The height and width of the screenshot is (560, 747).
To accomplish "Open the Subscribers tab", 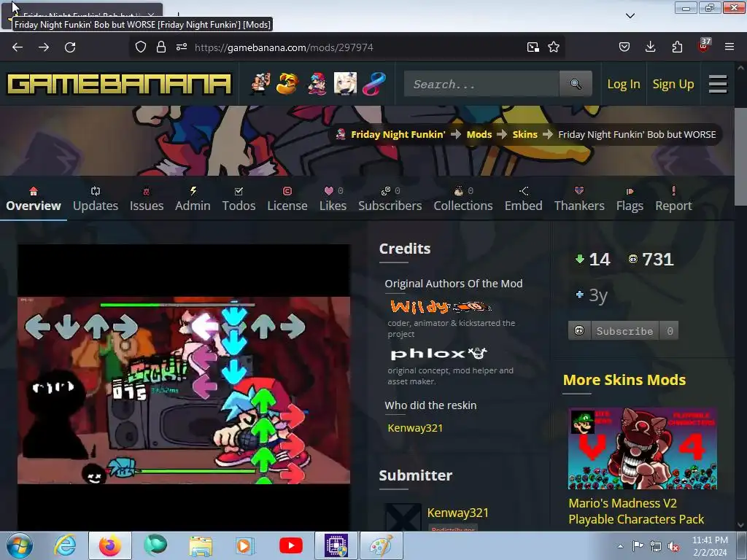I will coord(390,200).
